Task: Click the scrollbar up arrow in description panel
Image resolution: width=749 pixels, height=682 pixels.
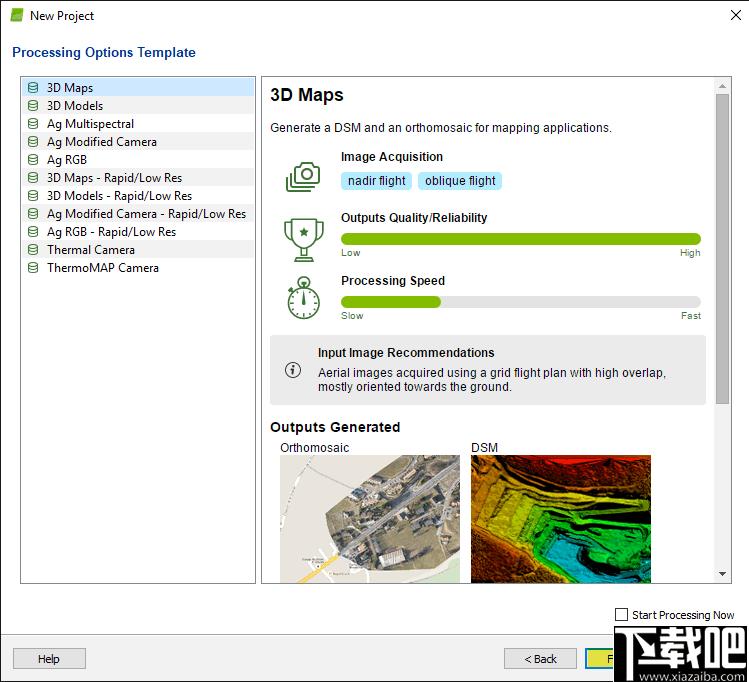Action: tap(722, 86)
